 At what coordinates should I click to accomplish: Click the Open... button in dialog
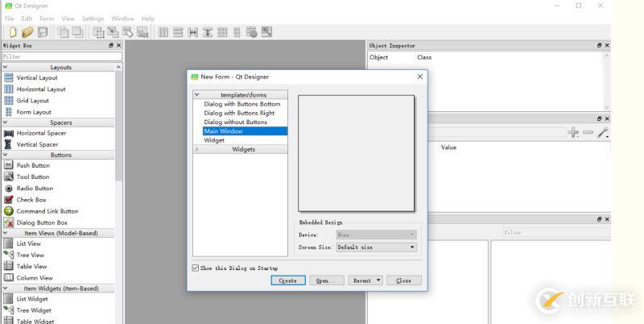(x=327, y=280)
